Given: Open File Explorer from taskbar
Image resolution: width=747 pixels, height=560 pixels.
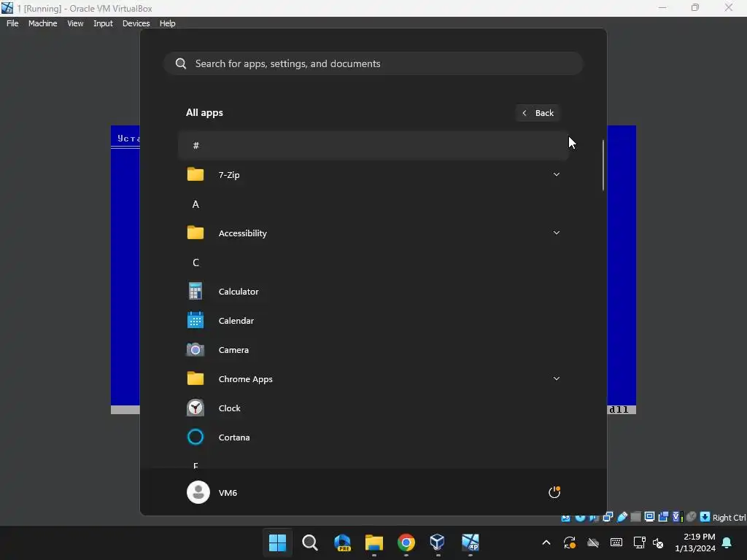Looking at the screenshot, I should tap(374, 542).
